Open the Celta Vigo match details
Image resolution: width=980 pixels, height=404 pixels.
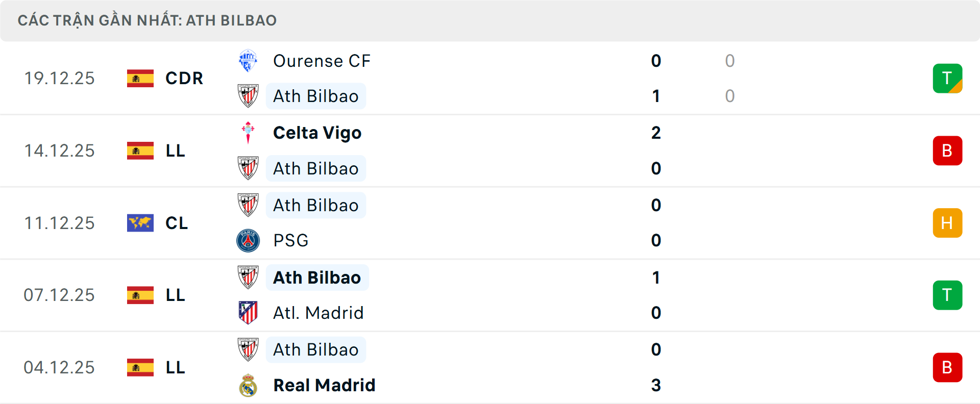(x=316, y=133)
